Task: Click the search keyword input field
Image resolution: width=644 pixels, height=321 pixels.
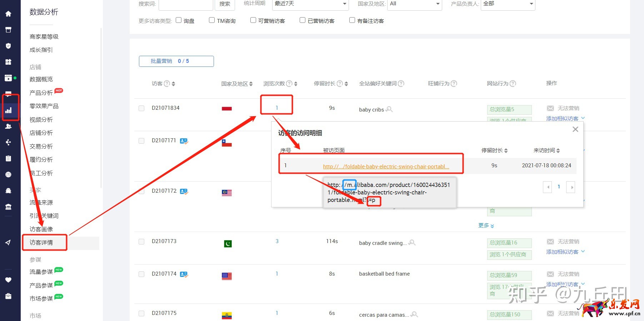Action: click(186, 4)
